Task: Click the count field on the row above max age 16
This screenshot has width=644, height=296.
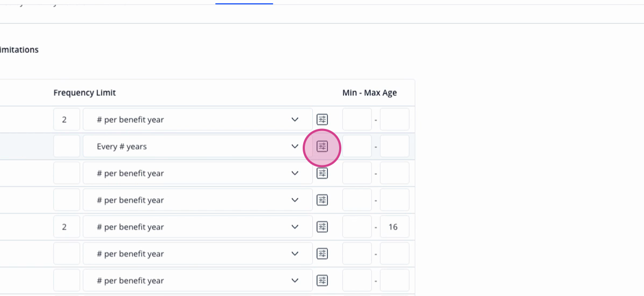Action: [x=67, y=200]
